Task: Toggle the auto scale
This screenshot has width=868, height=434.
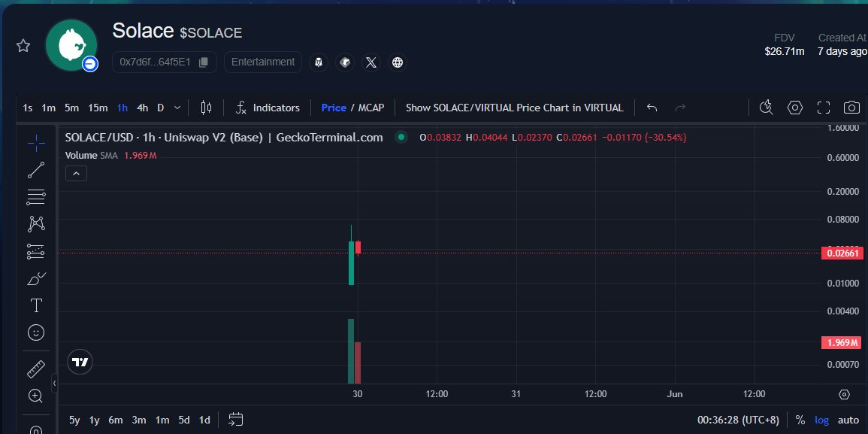Action: click(848, 420)
